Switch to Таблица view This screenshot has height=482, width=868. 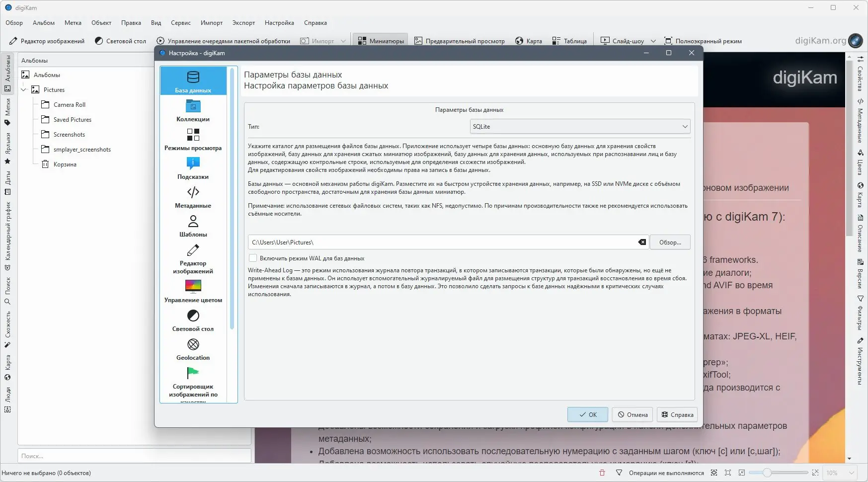[x=569, y=41]
